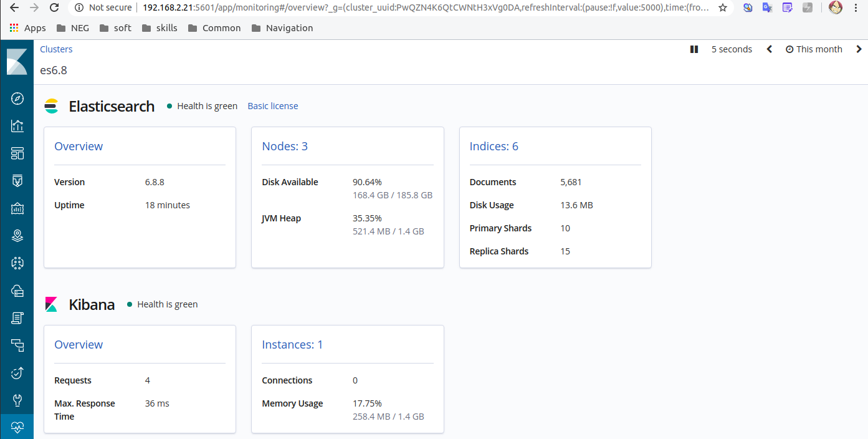Click the disk usage value 13.6 MB
Image resolution: width=868 pixels, height=439 pixels.
point(576,205)
